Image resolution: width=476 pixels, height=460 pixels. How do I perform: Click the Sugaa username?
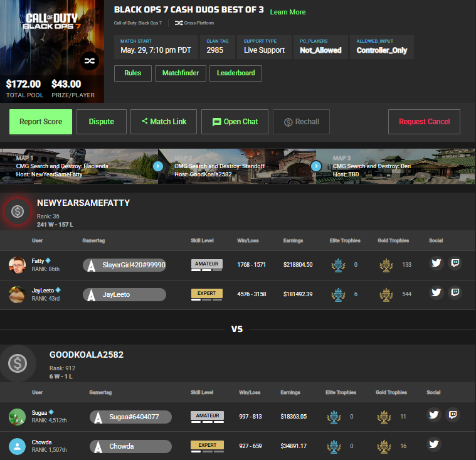click(x=39, y=412)
